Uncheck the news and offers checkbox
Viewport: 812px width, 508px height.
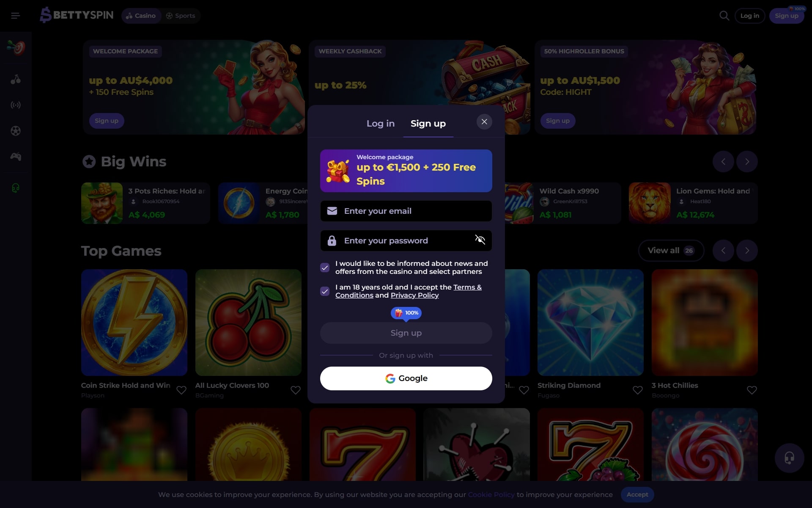325,268
